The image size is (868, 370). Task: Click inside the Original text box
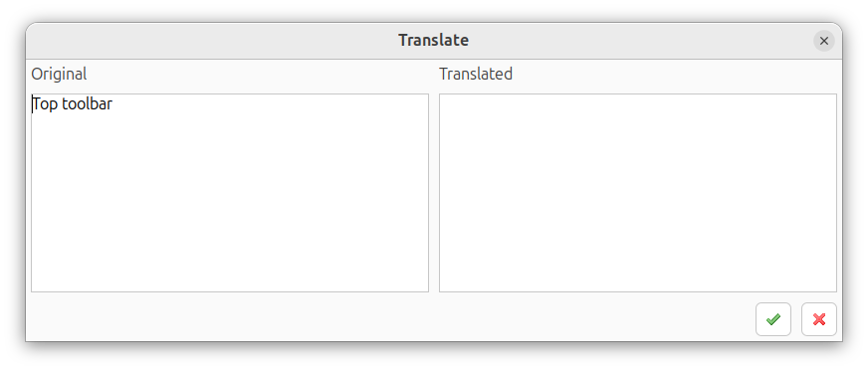coord(230,193)
